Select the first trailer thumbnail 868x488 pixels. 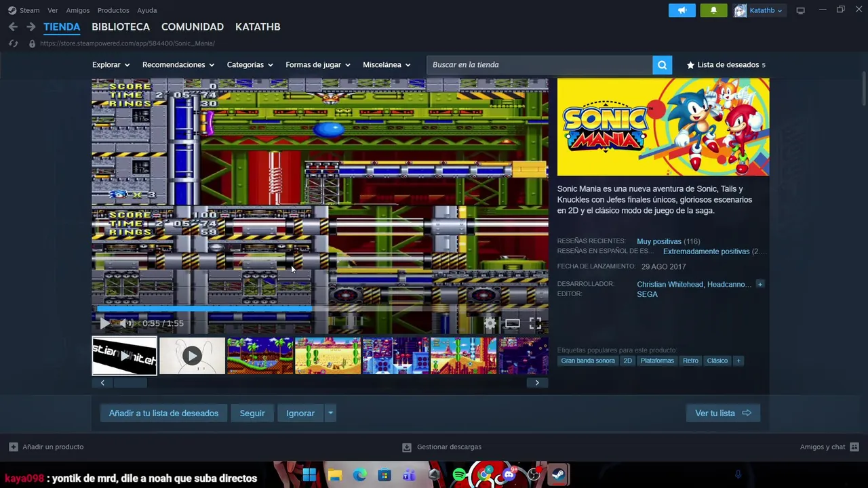[x=125, y=356]
